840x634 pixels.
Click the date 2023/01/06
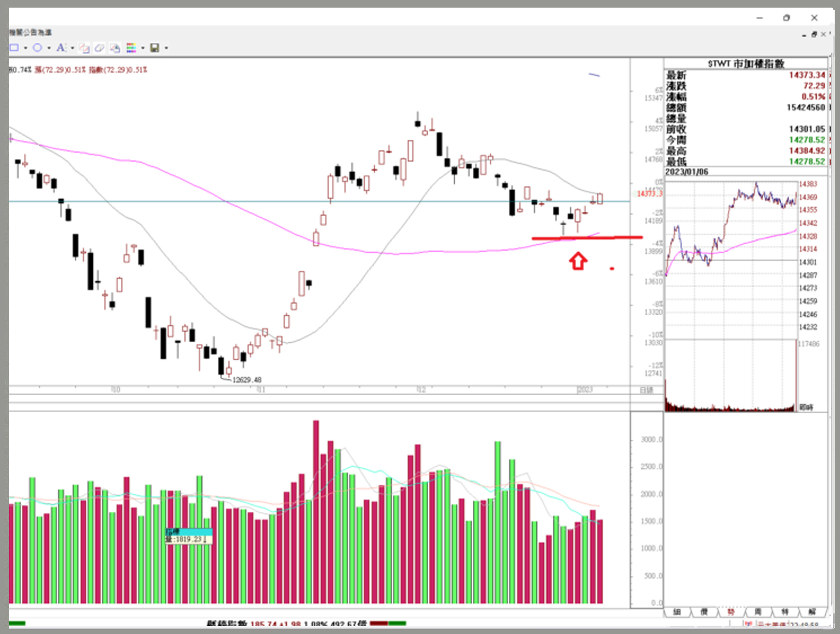click(x=687, y=172)
